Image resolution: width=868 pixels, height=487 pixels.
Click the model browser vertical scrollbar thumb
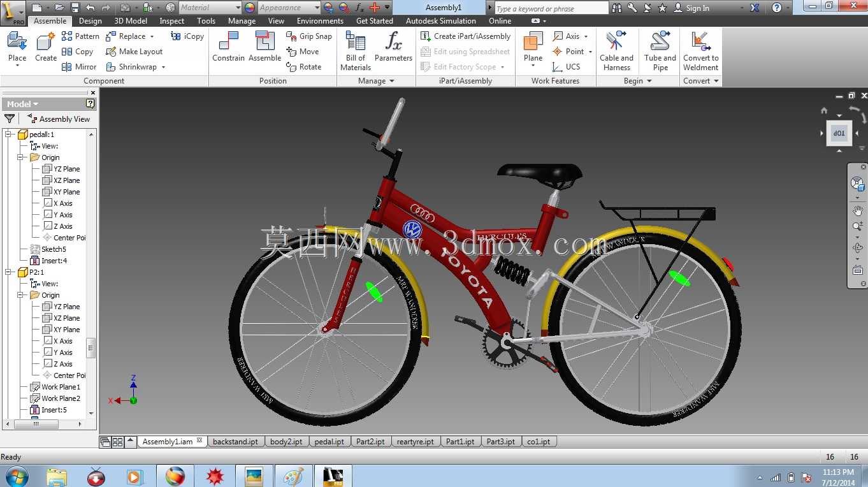91,348
